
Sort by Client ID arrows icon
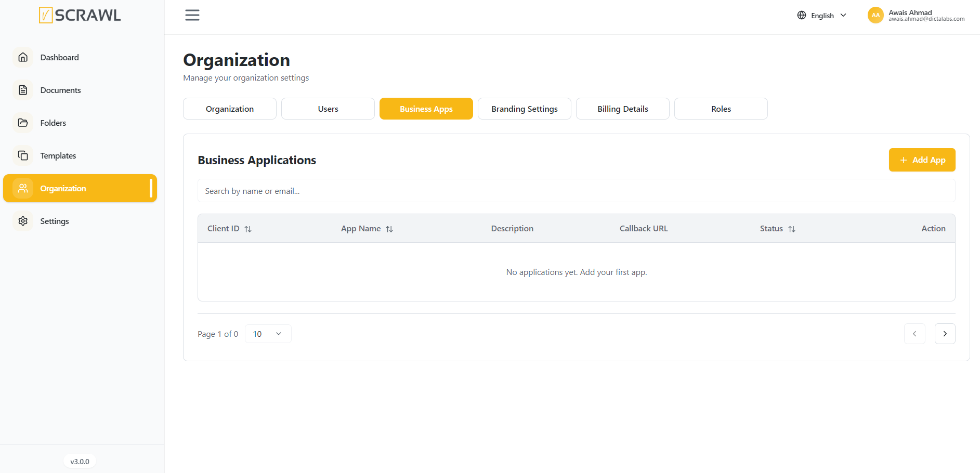coord(248,229)
